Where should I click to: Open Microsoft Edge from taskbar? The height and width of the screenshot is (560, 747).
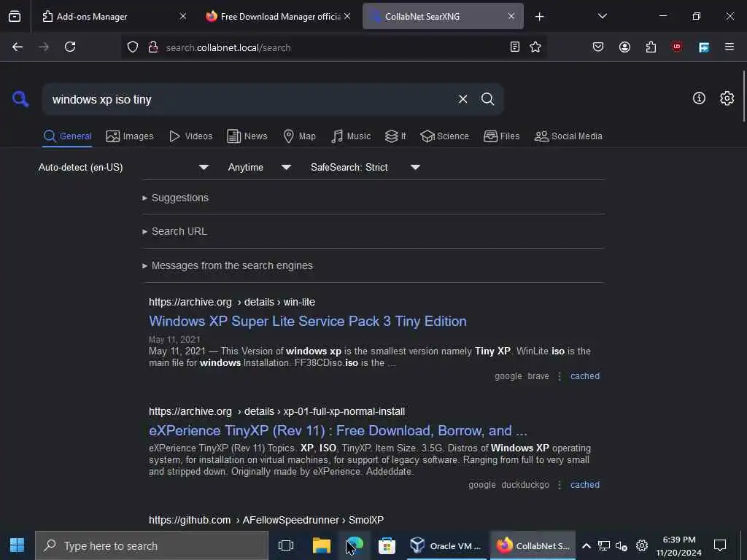point(355,545)
